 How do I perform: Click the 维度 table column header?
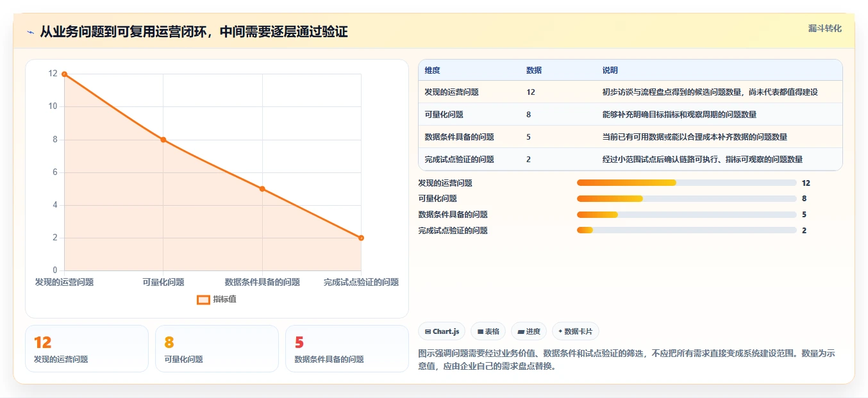point(432,70)
